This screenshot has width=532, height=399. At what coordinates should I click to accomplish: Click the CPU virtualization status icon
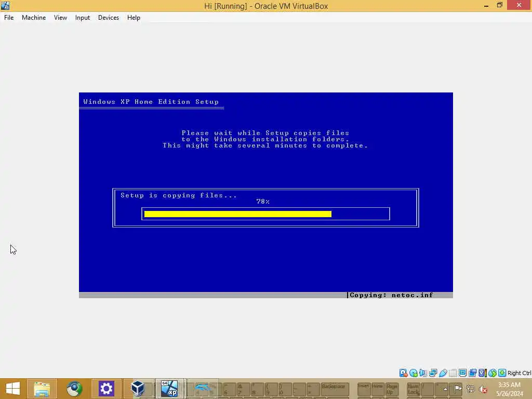click(x=483, y=373)
